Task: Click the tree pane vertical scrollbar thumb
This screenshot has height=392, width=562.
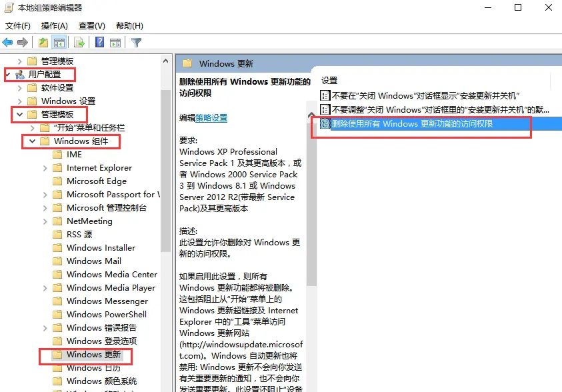Action: (165, 170)
